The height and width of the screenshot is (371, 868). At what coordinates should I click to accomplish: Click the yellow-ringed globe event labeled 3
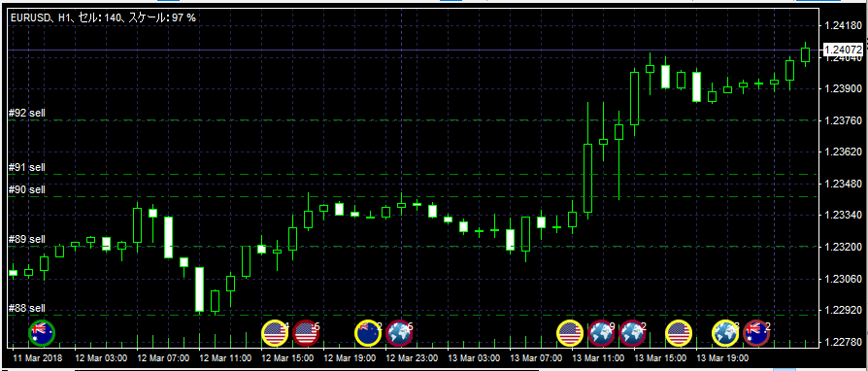(x=725, y=333)
